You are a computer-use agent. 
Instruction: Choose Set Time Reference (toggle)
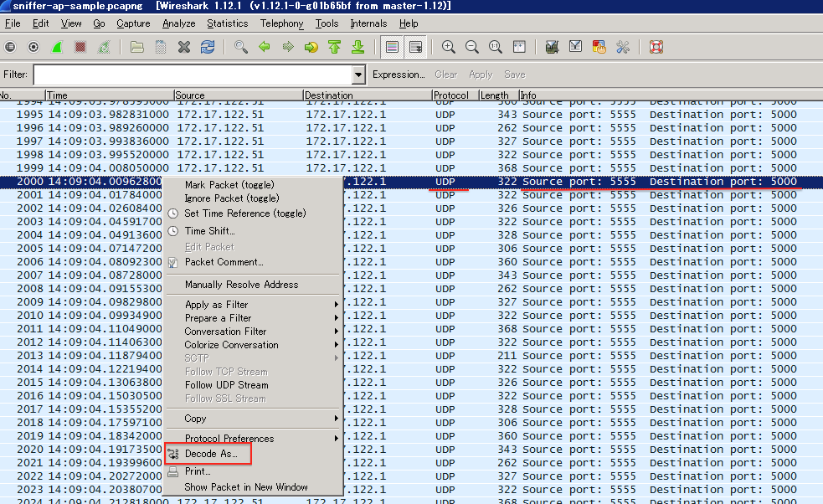(245, 213)
